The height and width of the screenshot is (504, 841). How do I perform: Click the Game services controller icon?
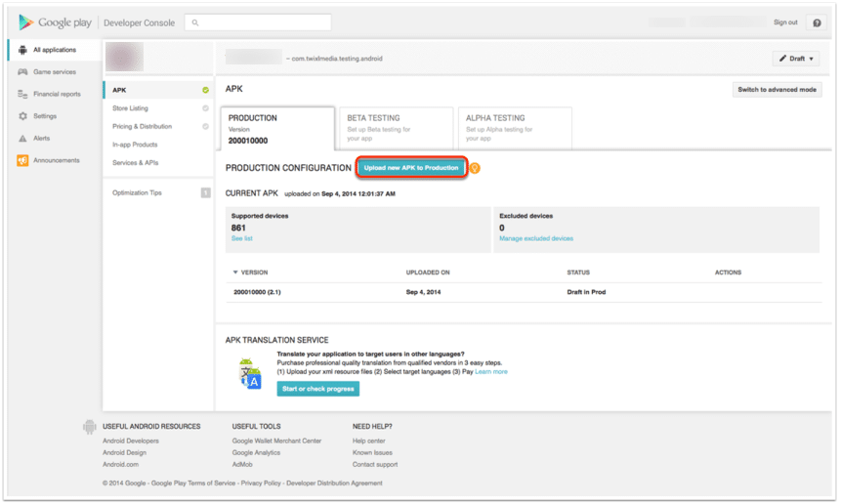pyautogui.click(x=22, y=72)
